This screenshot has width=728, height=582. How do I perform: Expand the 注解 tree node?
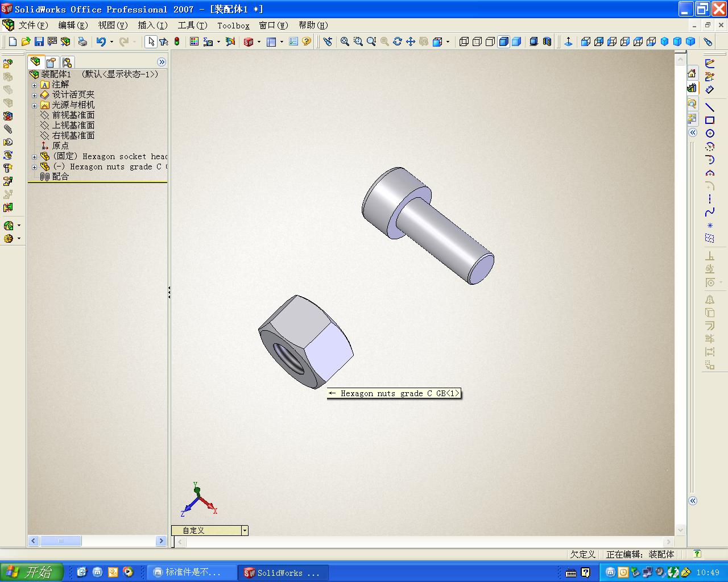tap(34, 85)
